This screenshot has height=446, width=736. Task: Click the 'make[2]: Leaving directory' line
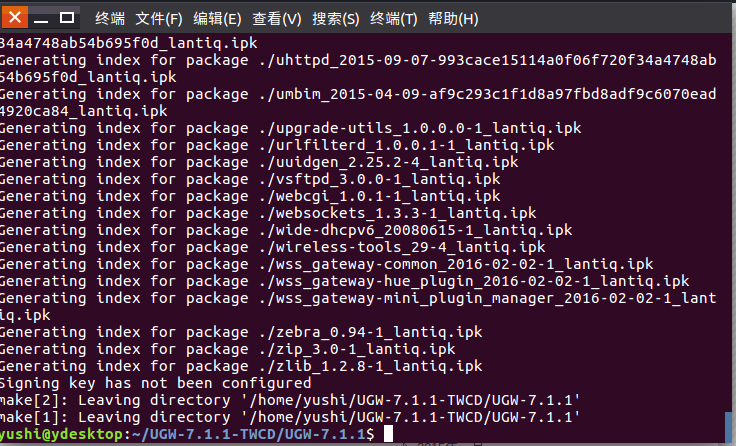[290, 400]
